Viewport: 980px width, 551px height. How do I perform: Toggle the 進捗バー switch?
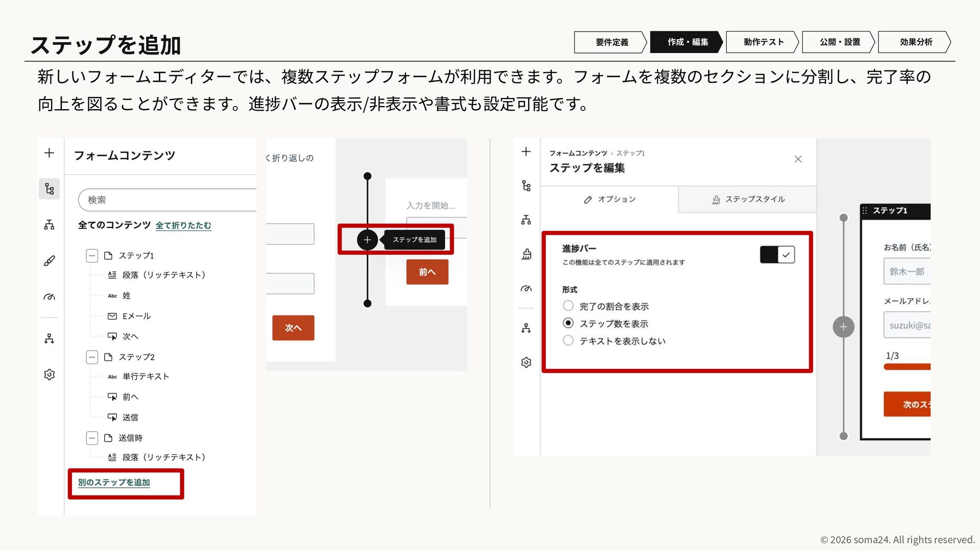[777, 255]
